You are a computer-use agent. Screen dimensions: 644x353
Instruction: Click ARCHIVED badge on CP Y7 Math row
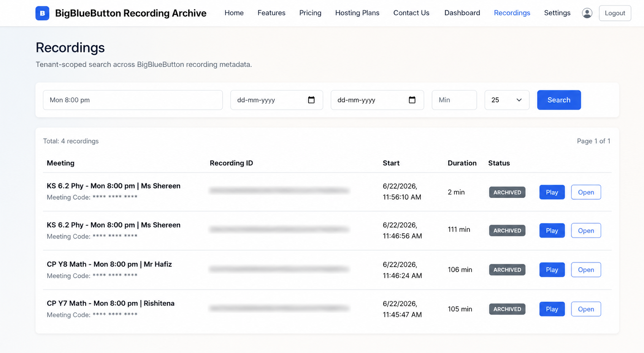point(507,309)
